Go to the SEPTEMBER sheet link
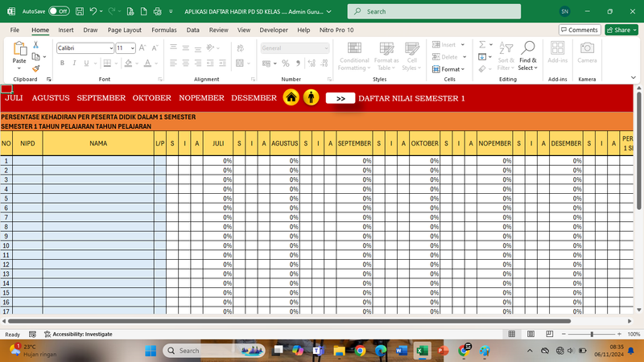644x362 pixels. point(101,98)
